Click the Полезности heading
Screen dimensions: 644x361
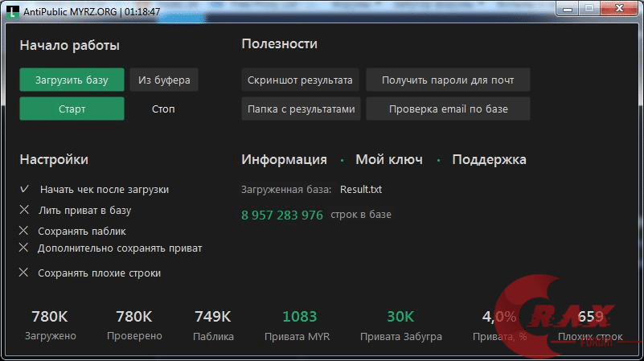tap(279, 43)
